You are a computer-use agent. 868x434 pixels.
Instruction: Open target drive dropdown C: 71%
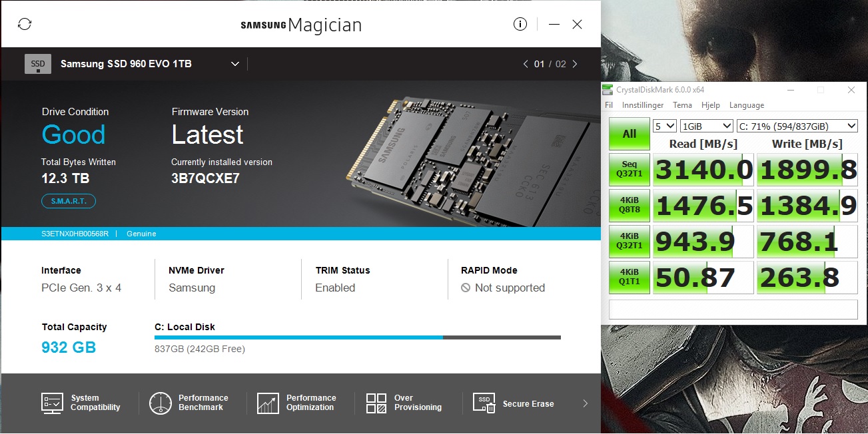click(x=797, y=126)
